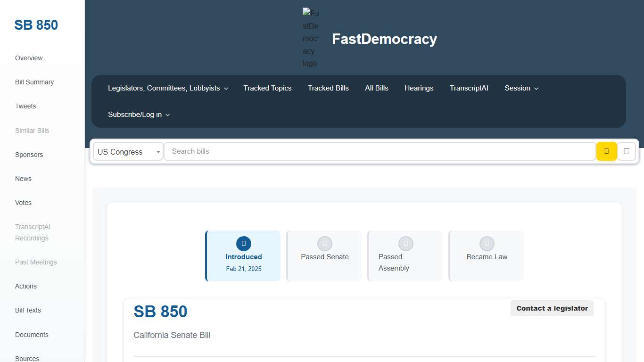This screenshot has height=362, width=644.
Task: Open the FastDemocracy logo image
Action: pos(311,38)
